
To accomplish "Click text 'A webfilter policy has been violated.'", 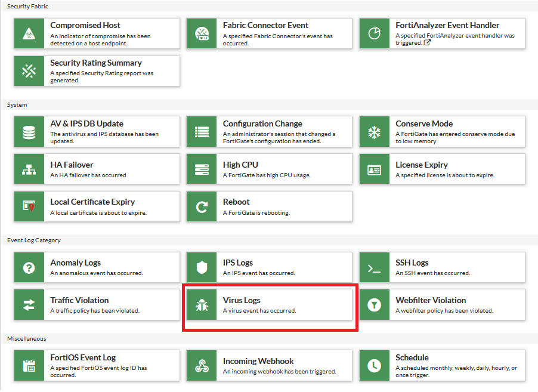I will (444, 311).
